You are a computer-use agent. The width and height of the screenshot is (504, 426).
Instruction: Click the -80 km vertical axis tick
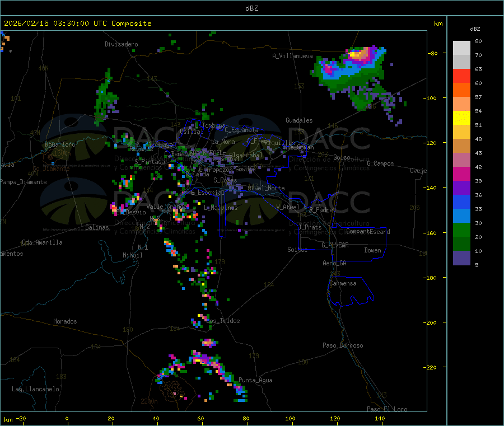432,53
